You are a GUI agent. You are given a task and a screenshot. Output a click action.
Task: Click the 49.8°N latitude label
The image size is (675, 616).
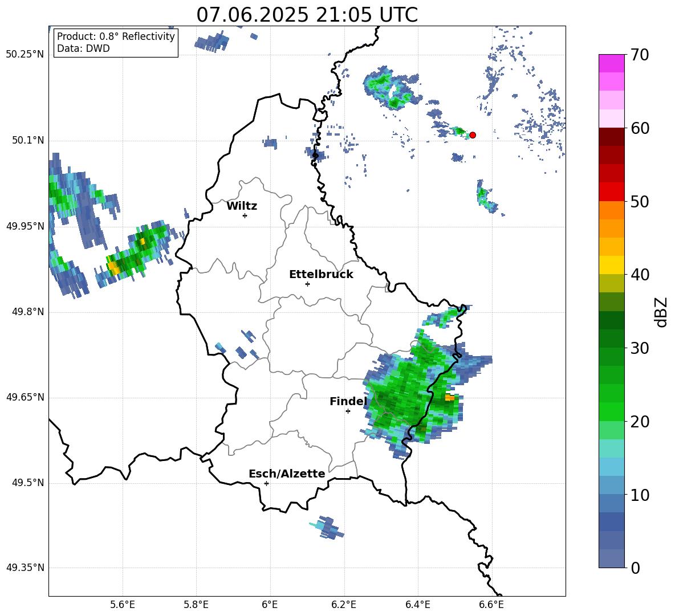[x=28, y=312]
